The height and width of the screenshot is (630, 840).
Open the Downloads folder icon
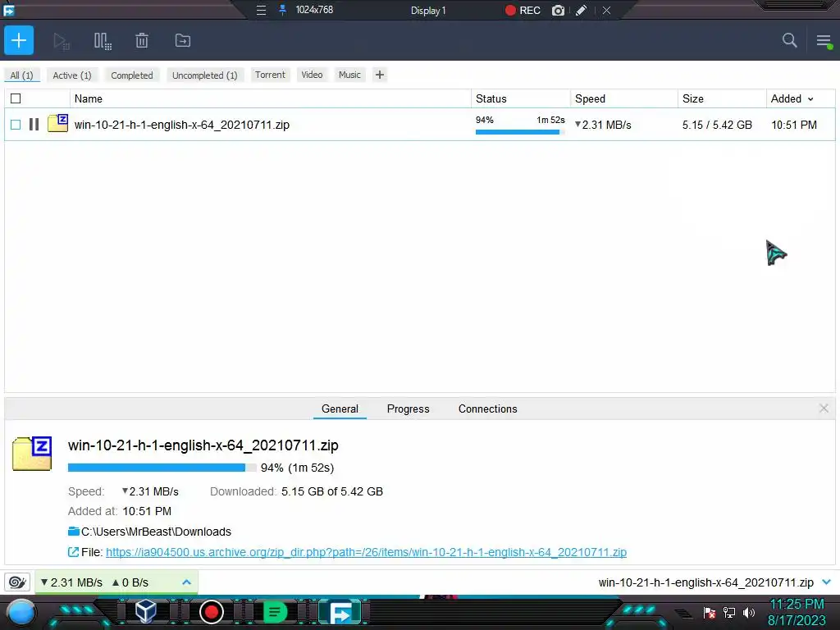click(x=73, y=532)
